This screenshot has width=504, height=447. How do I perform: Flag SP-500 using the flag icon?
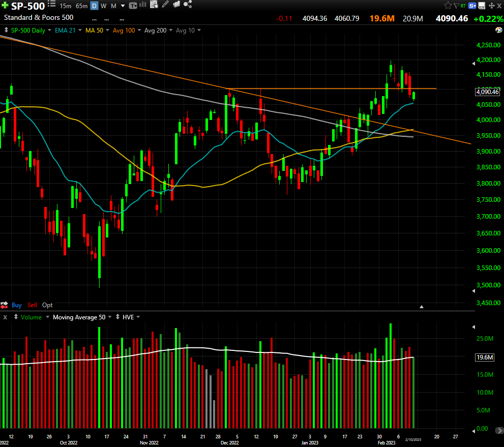[456, 6]
